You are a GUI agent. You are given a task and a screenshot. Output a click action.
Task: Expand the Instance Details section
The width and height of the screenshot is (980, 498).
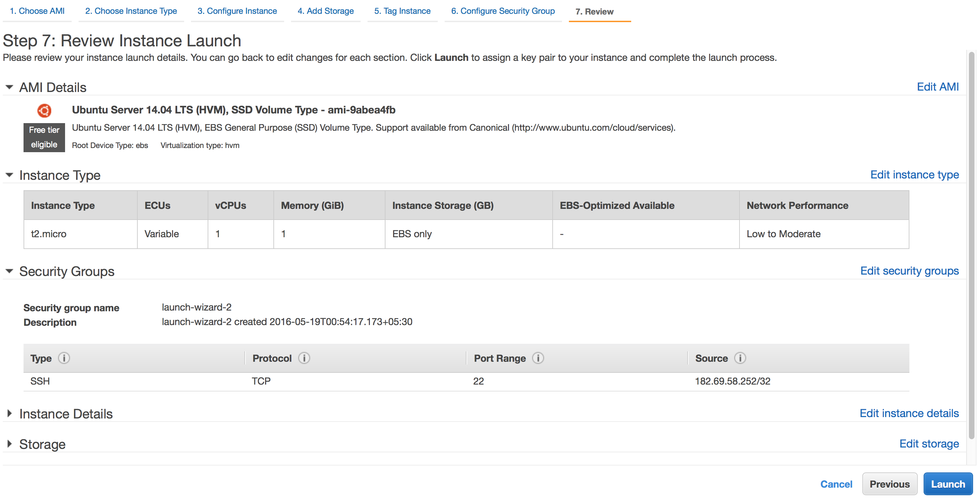click(x=9, y=414)
